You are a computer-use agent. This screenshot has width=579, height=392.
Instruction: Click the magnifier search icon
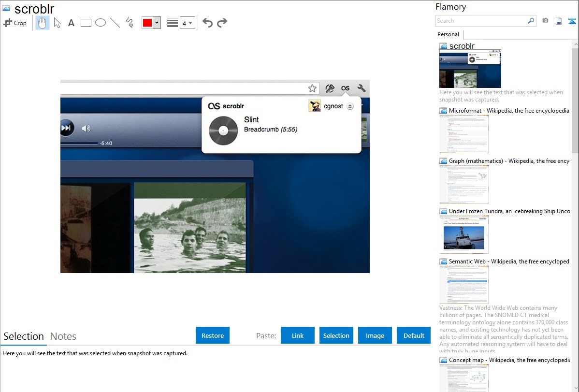[x=531, y=21]
